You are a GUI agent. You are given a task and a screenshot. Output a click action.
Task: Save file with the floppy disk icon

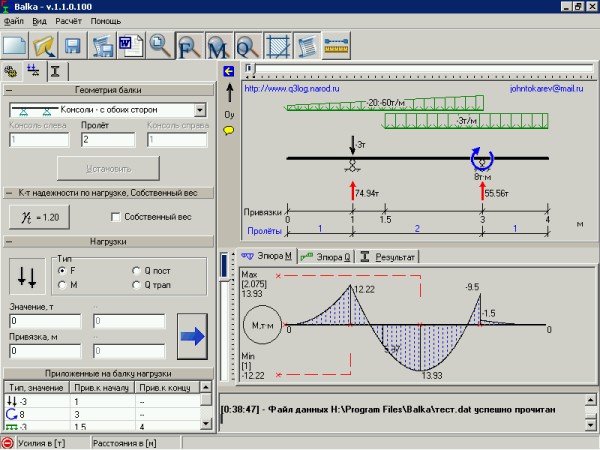tap(73, 46)
